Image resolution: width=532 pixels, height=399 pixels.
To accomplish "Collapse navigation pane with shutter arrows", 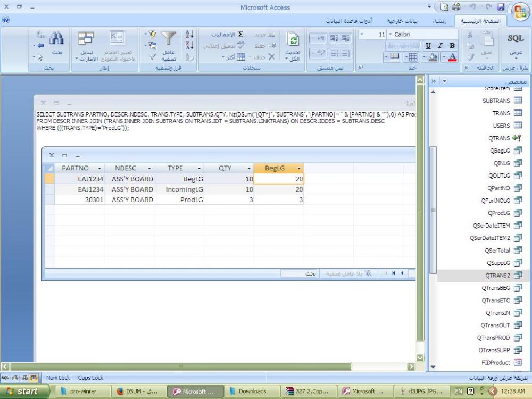I will pos(433,81).
